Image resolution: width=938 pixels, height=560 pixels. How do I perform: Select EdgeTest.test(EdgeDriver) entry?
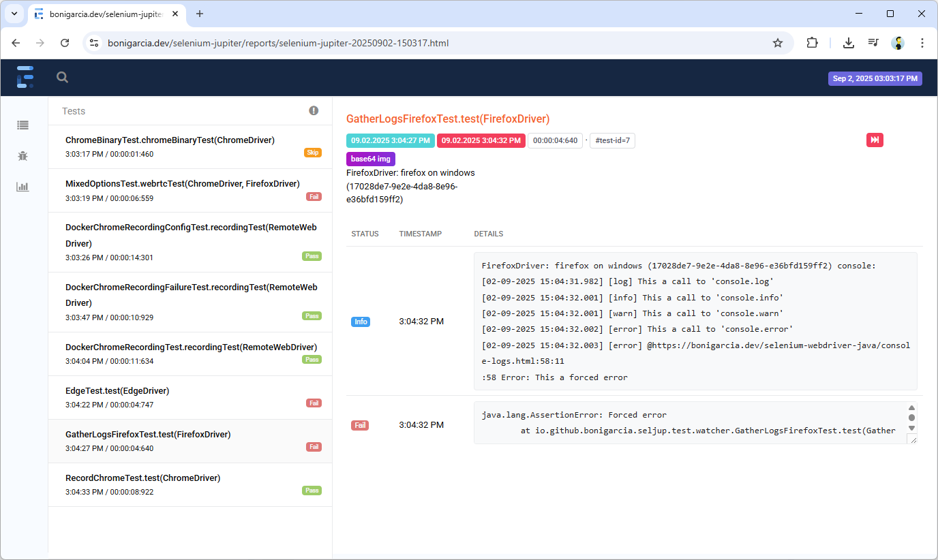click(x=190, y=397)
